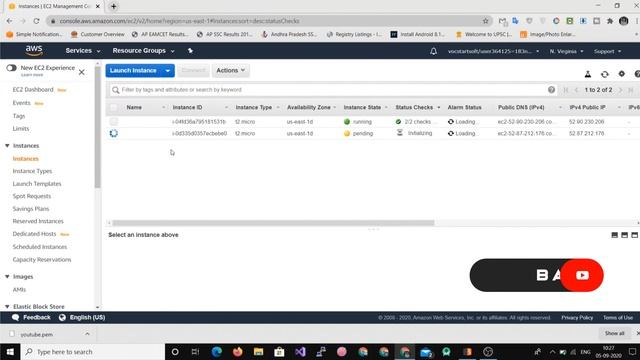Click the table horizontal scrollbar
This screenshot has width=640, height=360.
coord(273,223)
